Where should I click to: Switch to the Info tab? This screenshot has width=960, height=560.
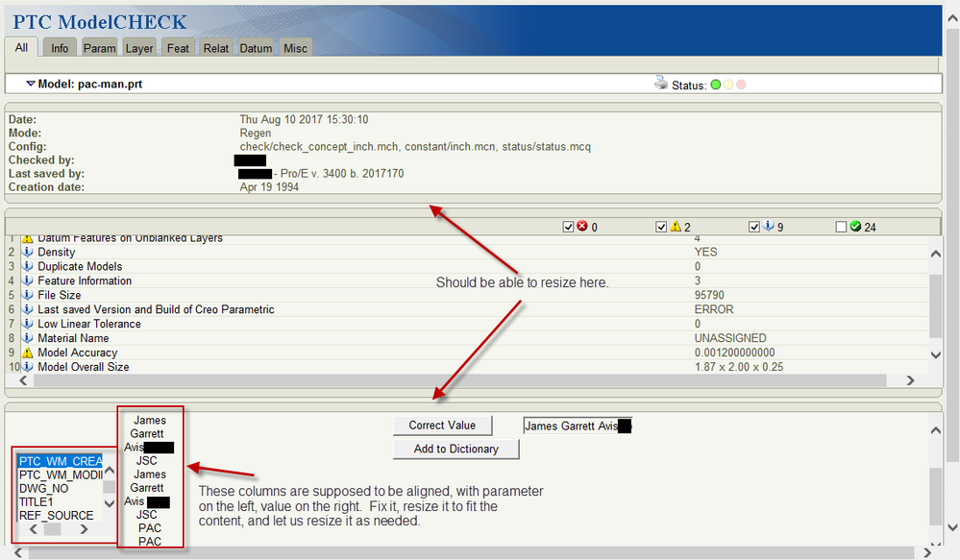pos(60,48)
